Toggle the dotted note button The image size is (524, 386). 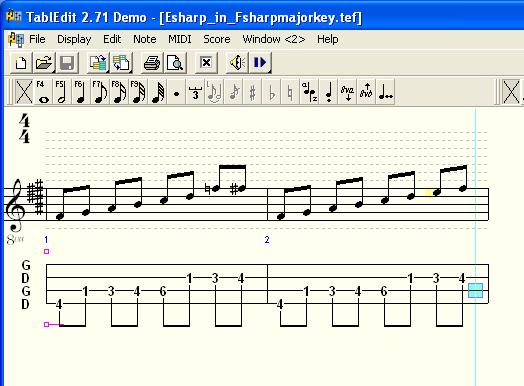pos(176,92)
